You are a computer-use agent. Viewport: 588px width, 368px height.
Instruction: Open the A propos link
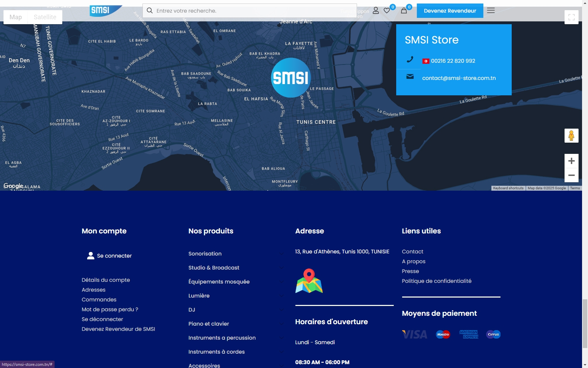pyautogui.click(x=413, y=261)
